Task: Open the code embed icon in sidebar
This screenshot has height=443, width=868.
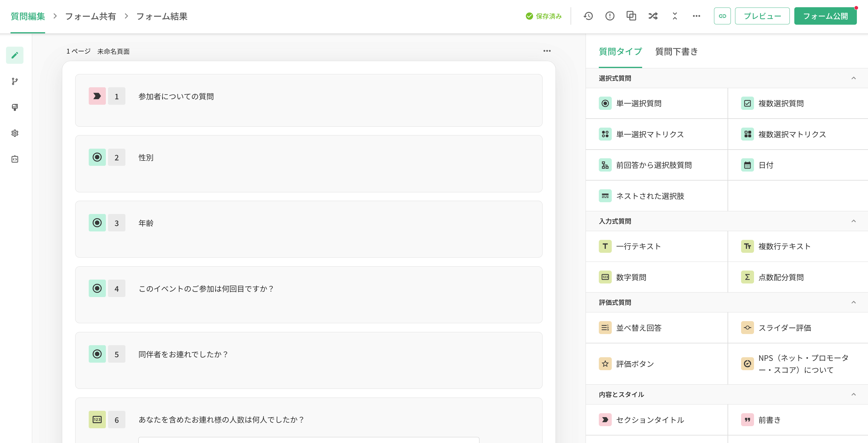Action: (x=15, y=159)
